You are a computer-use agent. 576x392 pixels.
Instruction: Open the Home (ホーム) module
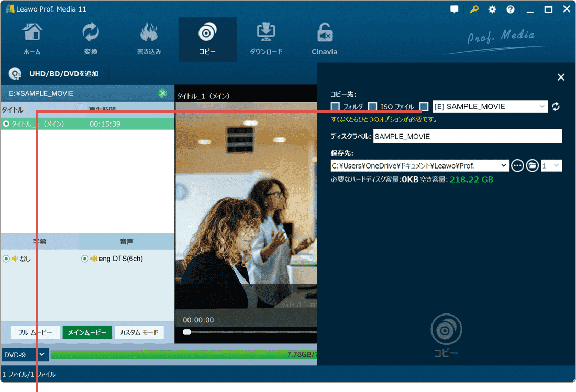click(32, 39)
